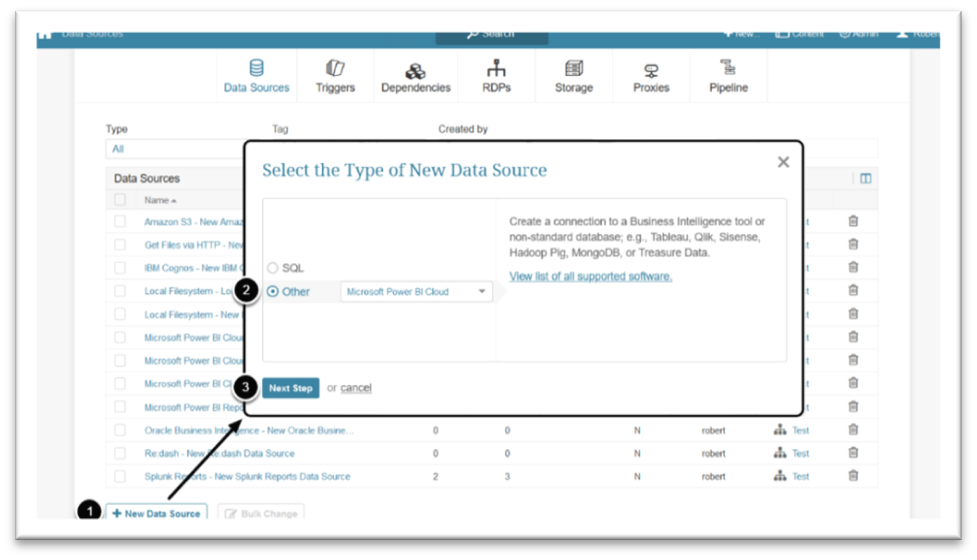Open the Triggers section icon
The height and width of the screenshot is (560, 977).
click(x=335, y=68)
